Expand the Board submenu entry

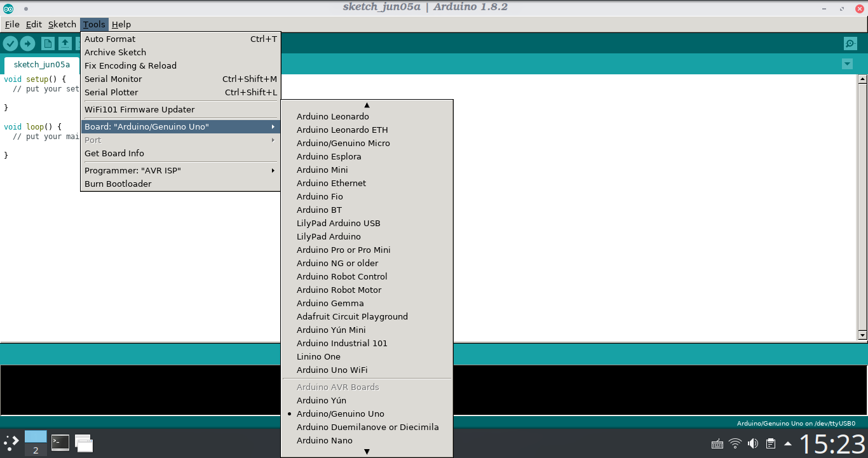point(180,126)
